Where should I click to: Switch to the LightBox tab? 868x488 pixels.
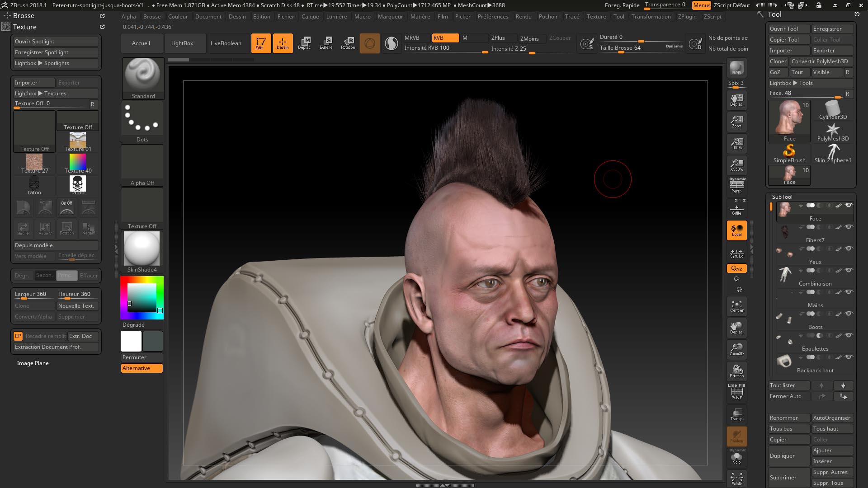[x=182, y=43]
